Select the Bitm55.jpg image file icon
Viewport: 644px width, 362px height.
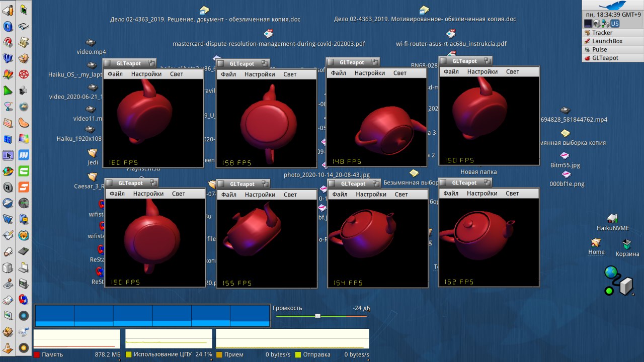(x=565, y=155)
